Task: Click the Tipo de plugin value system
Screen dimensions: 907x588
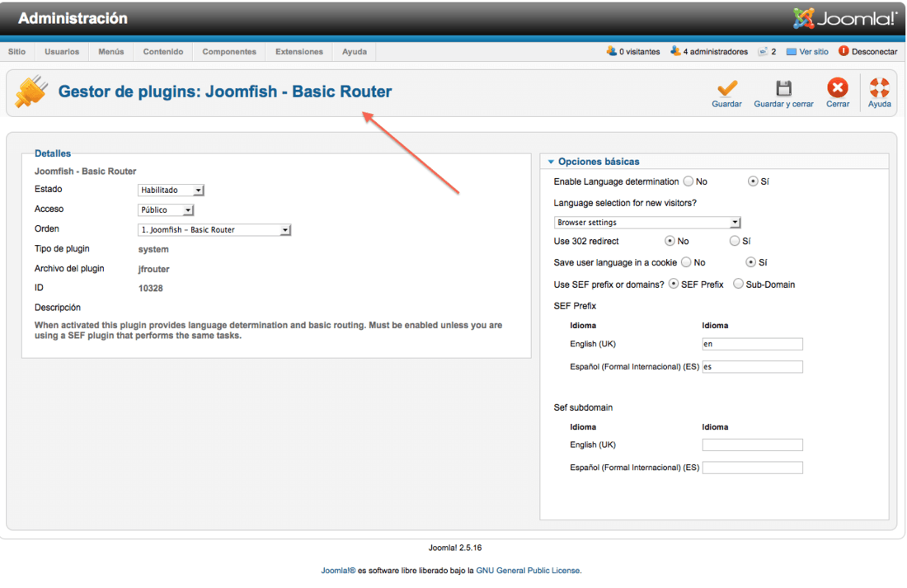Action: [x=153, y=249]
